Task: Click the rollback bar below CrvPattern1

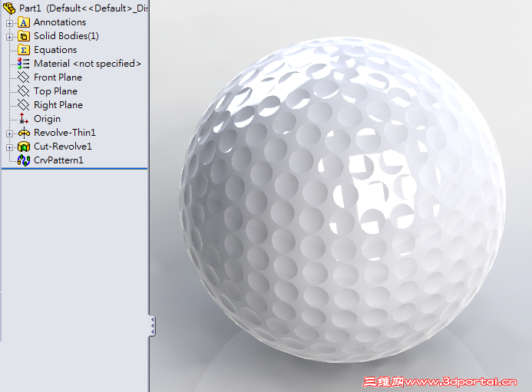Action: pos(74,168)
